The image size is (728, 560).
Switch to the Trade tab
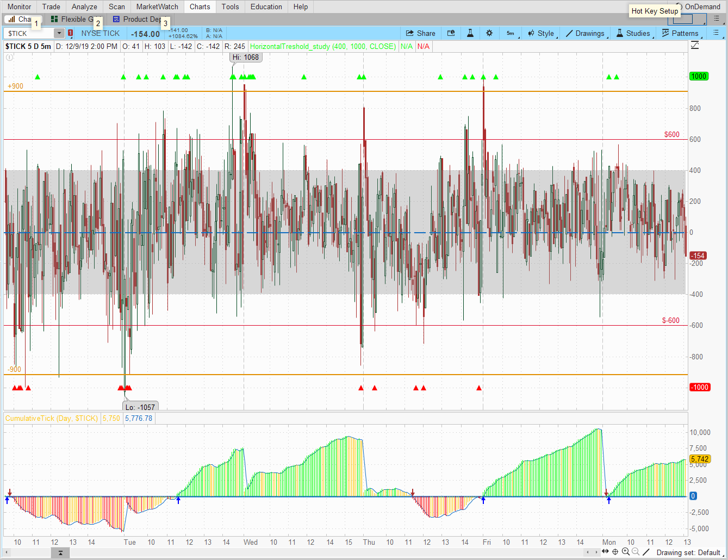(x=51, y=7)
